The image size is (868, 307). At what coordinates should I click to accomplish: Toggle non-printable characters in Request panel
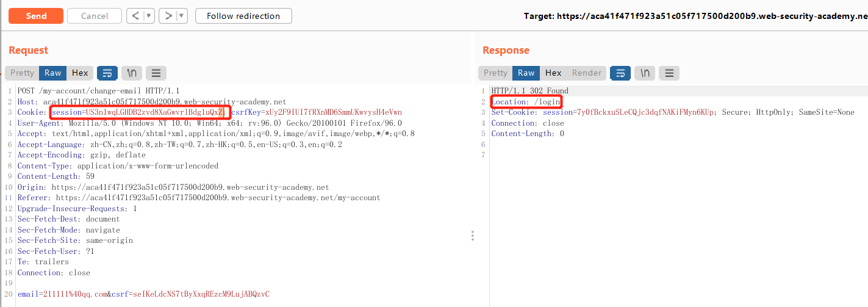point(131,73)
